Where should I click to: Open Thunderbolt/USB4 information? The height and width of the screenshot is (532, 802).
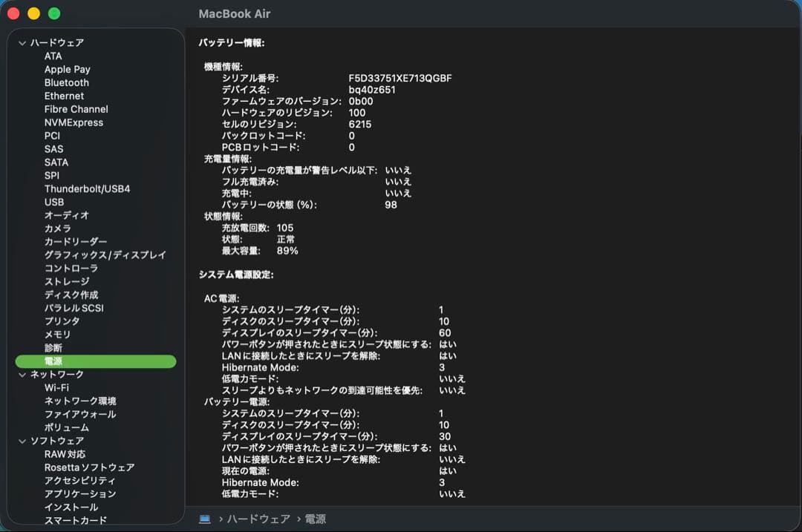pyautogui.click(x=87, y=189)
